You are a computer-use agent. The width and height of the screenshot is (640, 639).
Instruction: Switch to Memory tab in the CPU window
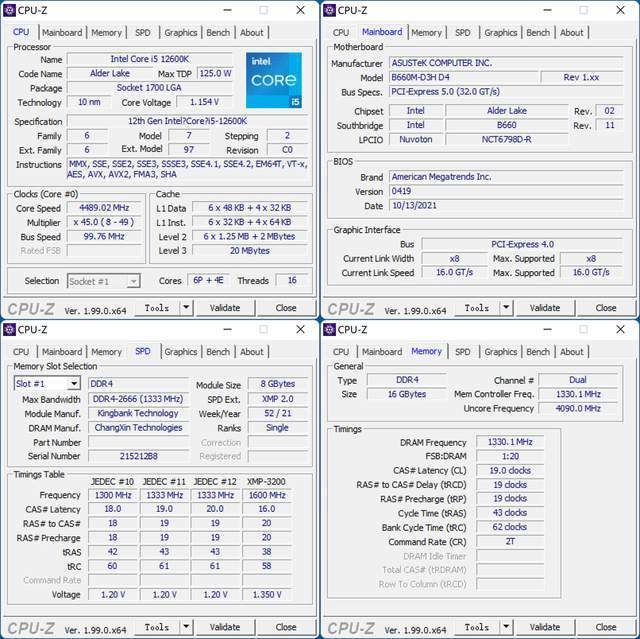(107, 33)
